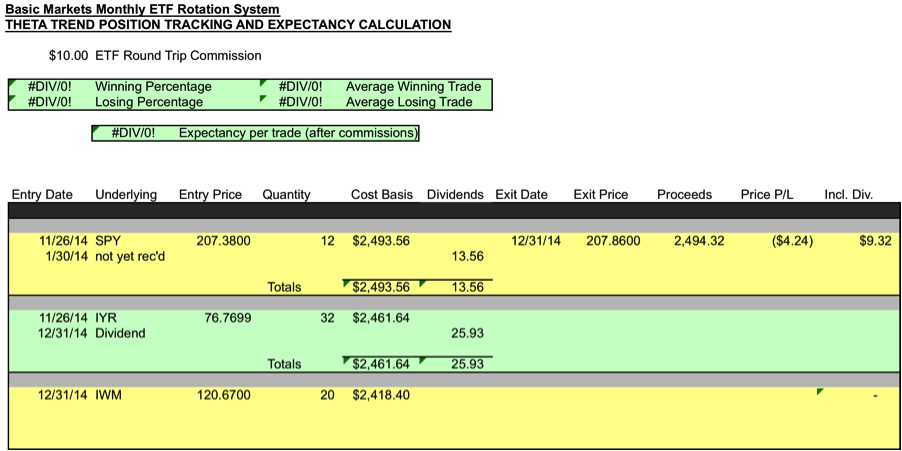Select the Underlying column header
This screenshot has height=451, width=902.
coord(126,194)
